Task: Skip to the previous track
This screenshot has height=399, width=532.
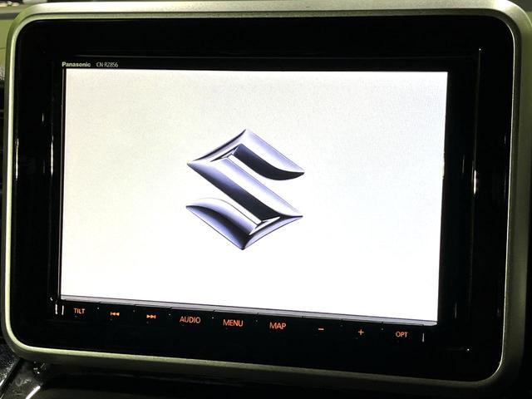Action: tap(115, 314)
